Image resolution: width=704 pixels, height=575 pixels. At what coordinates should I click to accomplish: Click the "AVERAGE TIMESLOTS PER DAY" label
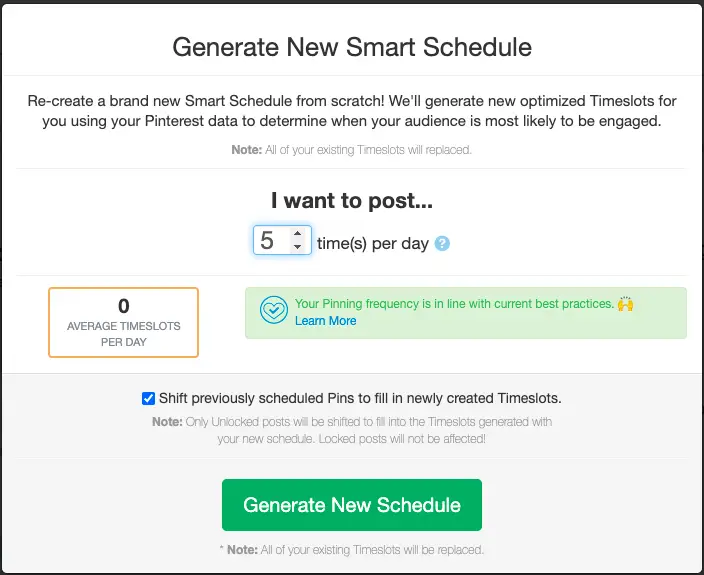point(123,334)
